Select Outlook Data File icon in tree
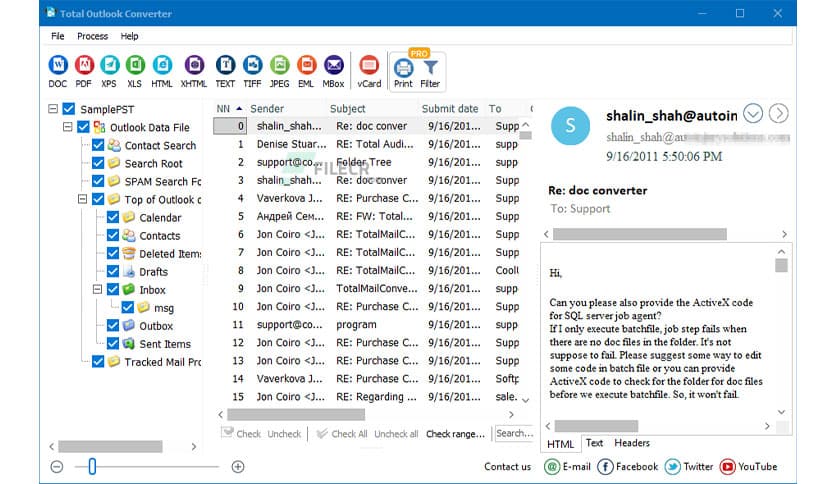Viewport: 836px width, 484px height. 100,127
